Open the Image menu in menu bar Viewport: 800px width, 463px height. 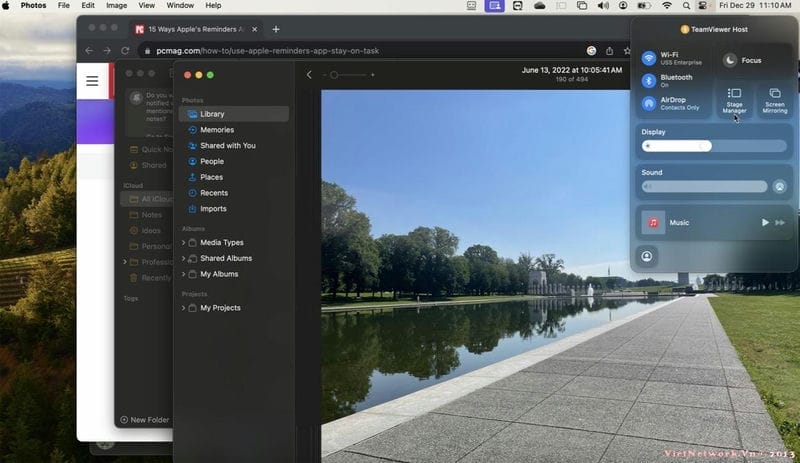pos(117,5)
